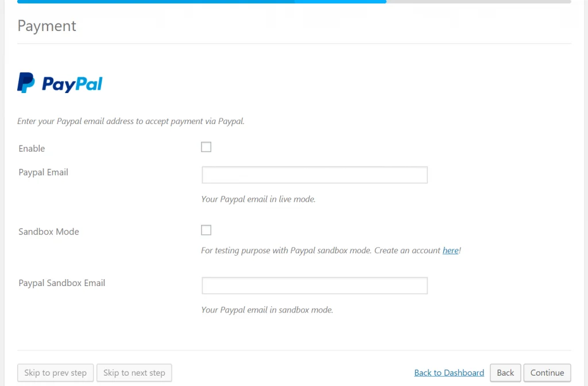Select the Paypal Email label
Image resolution: width=588 pixels, height=386 pixels.
[44, 172]
